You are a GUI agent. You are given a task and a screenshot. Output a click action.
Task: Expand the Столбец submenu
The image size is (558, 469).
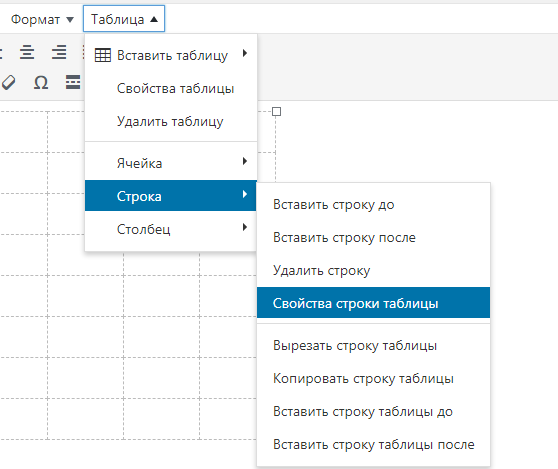click(x=171, y=229)
